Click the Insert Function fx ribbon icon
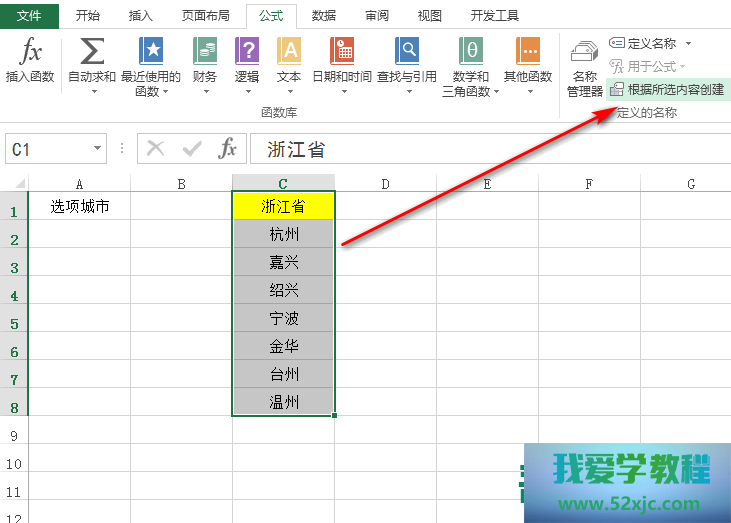 (29, 52)
